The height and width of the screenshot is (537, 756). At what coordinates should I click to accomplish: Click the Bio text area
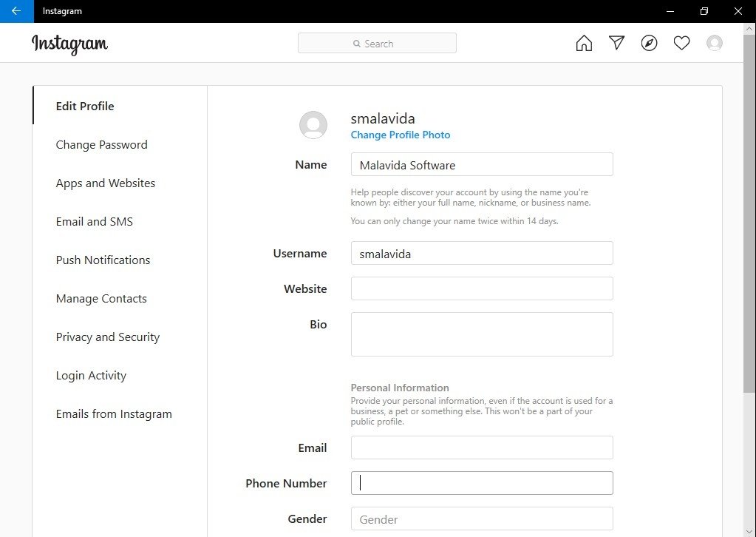coord(482,334)
